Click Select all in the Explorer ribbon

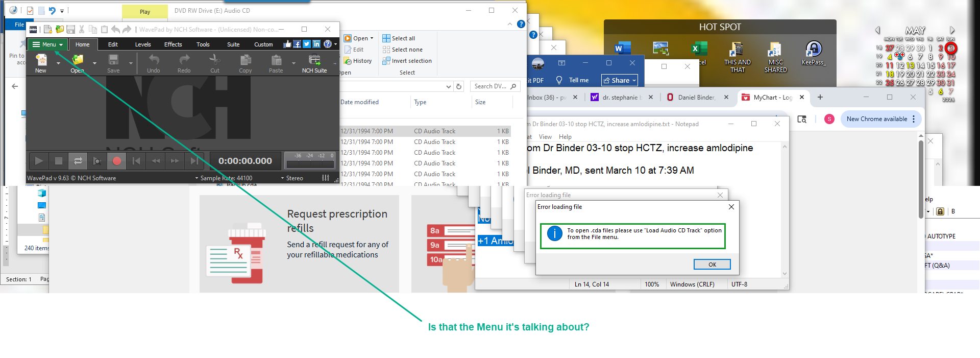[x=399, y=38]
